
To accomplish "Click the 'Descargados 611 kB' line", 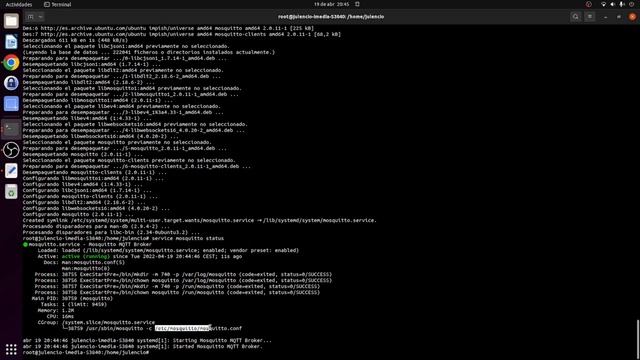I will pyautogui.click(x=75, y=40).
